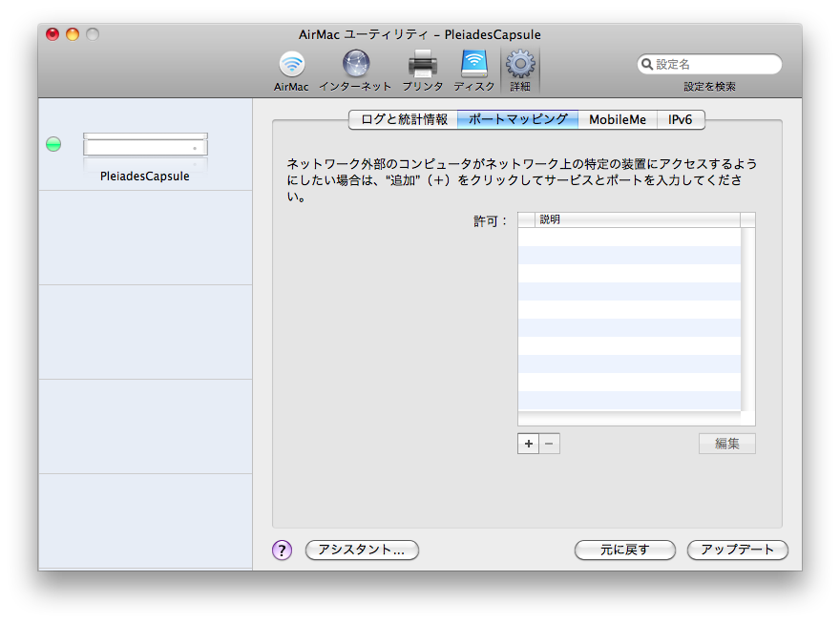Open the AirMac toolbar pane
Viewport: 840px width, 623px height.
click(291, 71)
